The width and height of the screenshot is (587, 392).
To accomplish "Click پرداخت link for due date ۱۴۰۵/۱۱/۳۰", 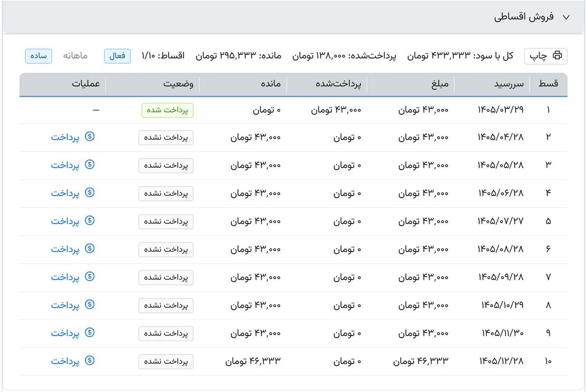I will coord(65,333).
